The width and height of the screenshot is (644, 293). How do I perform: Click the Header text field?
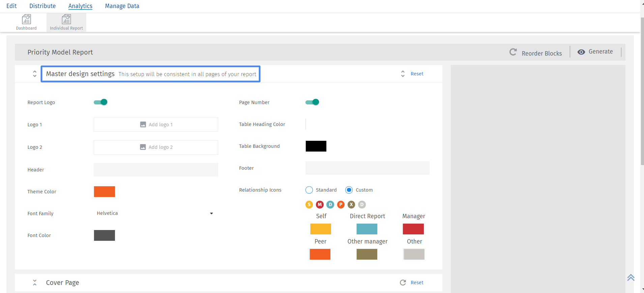(156, 170)
